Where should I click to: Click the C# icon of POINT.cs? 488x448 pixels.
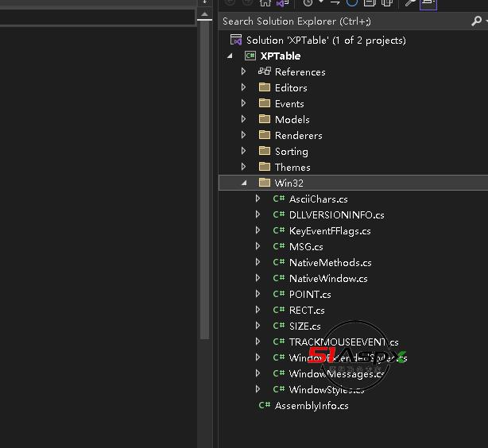coord(279,294)
